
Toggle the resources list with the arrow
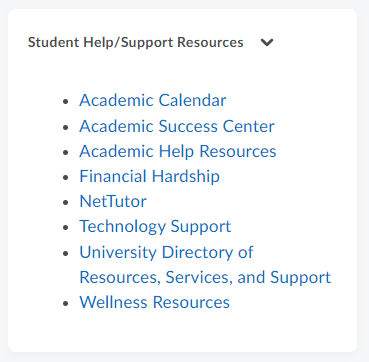(x=267, y=43)
